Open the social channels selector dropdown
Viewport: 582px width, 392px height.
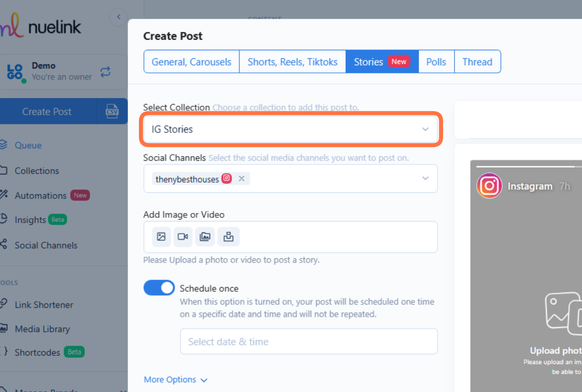click(x=425, y=178)
